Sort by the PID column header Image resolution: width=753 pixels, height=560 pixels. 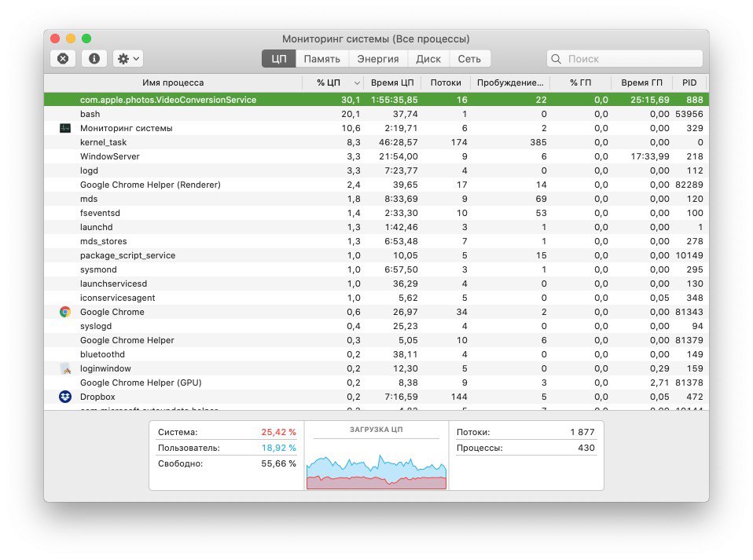click(x=689, y=82)
